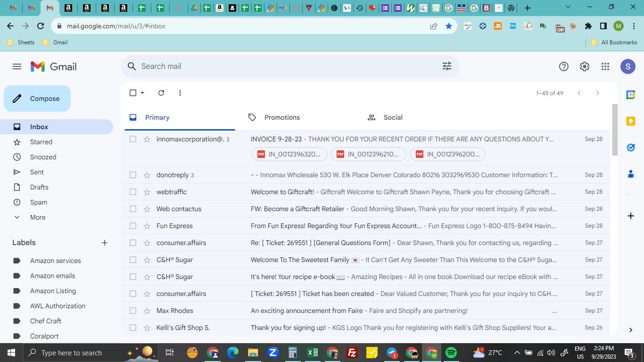The image size is (644, 362).
Task: Open Gmail support help icon
Action: coord(564,66)
